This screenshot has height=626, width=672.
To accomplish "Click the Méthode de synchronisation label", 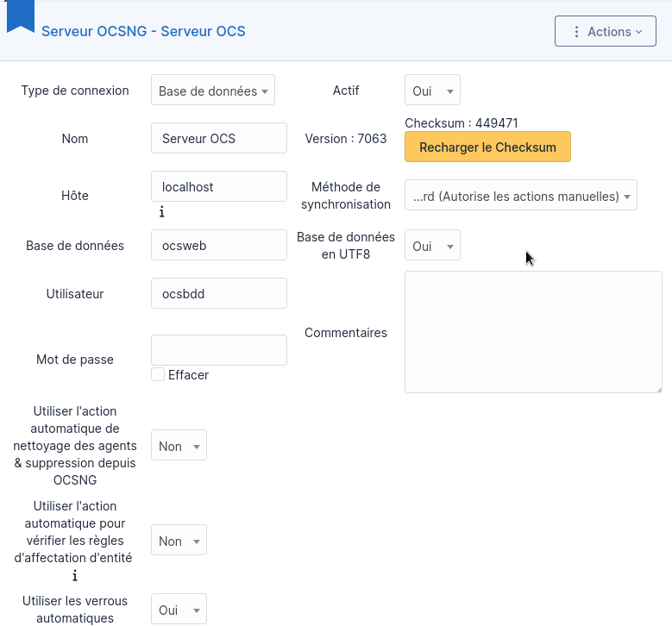I will coord(346,196).
